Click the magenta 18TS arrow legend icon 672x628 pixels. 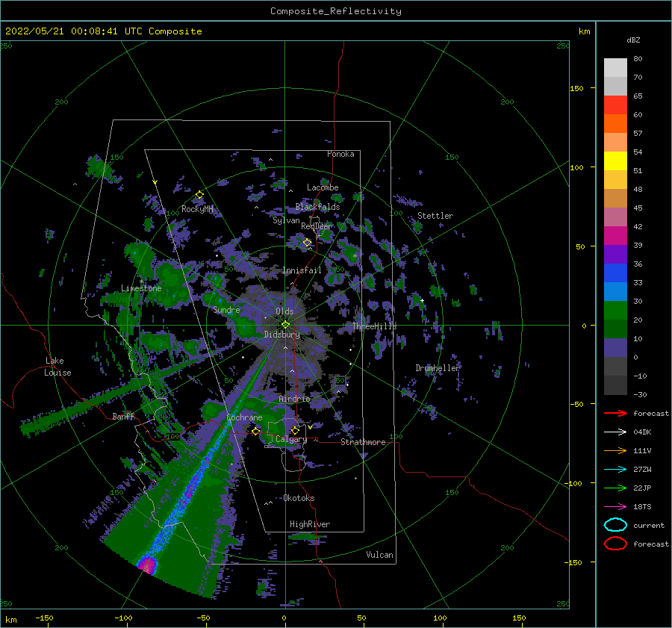pos(615,507)
